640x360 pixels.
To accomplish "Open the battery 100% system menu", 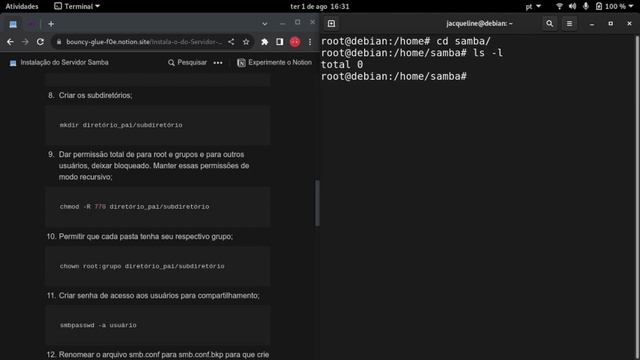I will coord(614,7).
